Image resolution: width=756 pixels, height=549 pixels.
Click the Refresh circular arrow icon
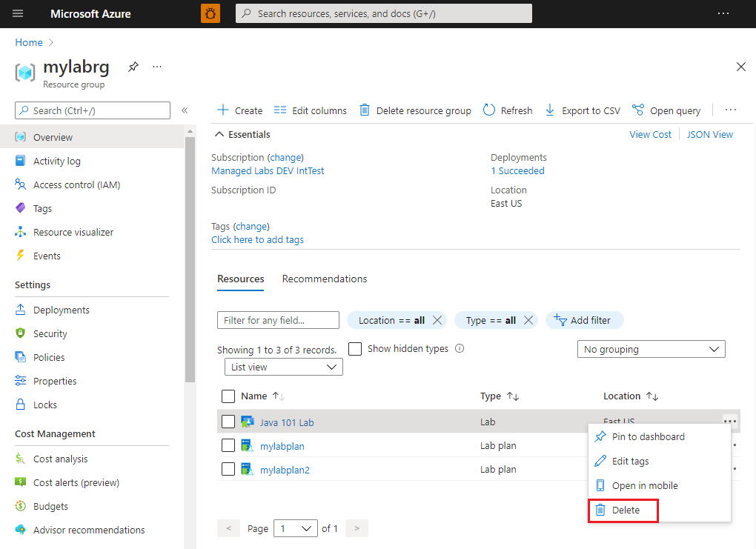point(489,110)
